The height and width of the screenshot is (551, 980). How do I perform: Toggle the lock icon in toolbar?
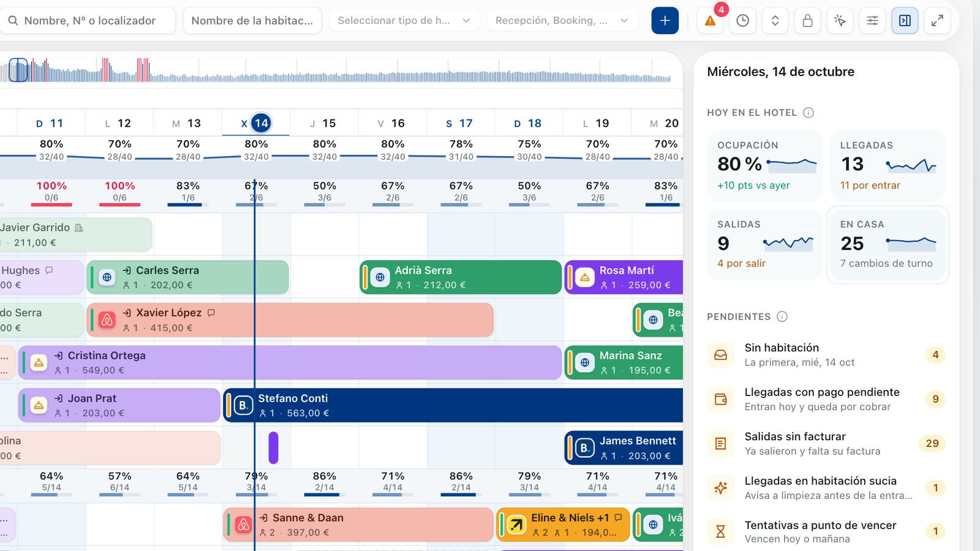pyautogui.click(x=807, y=21)
